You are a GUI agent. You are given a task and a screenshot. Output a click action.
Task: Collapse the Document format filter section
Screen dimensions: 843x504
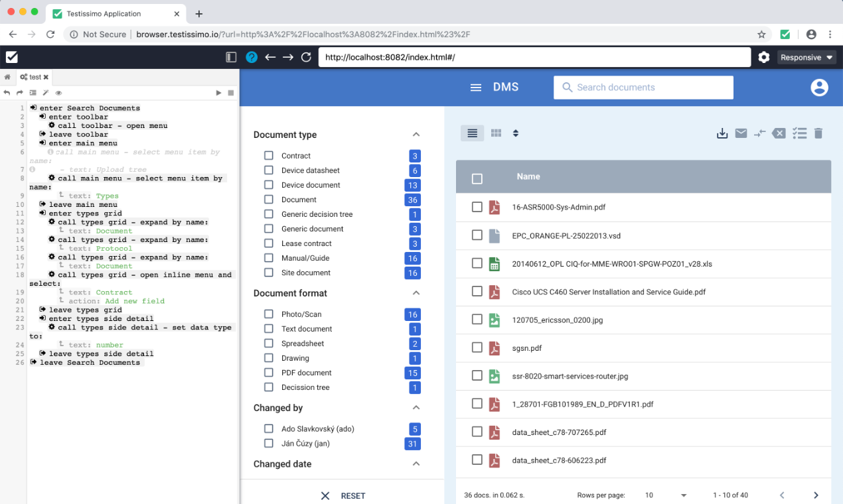point(416,292)
